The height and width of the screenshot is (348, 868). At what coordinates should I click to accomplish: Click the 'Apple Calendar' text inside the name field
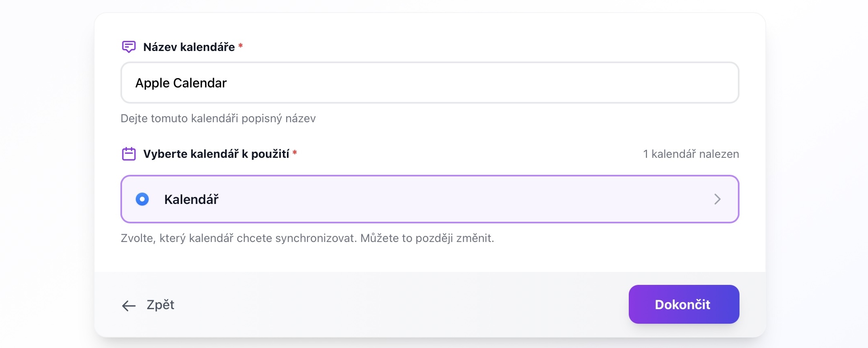181,83
